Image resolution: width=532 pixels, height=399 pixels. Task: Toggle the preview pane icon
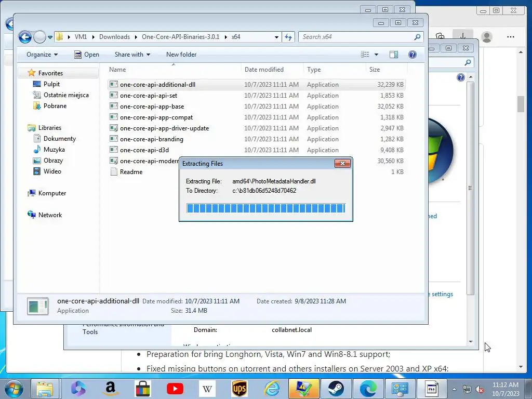coord(394,55)
